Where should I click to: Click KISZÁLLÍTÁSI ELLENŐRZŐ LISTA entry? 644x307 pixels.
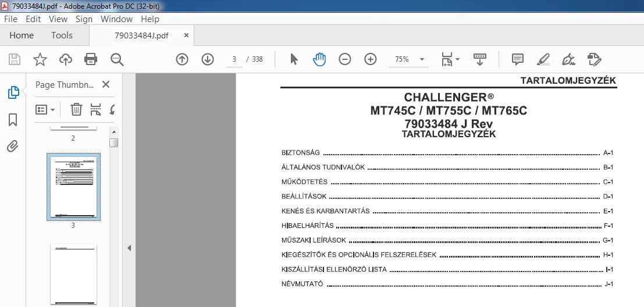[447, 270]
